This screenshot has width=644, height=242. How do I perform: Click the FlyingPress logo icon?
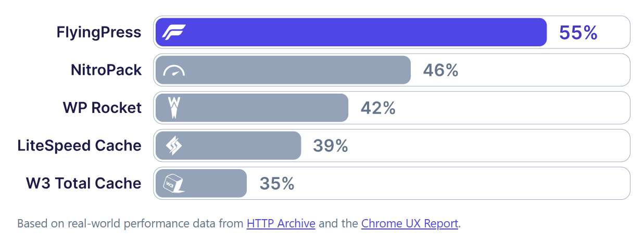point(173,32)
